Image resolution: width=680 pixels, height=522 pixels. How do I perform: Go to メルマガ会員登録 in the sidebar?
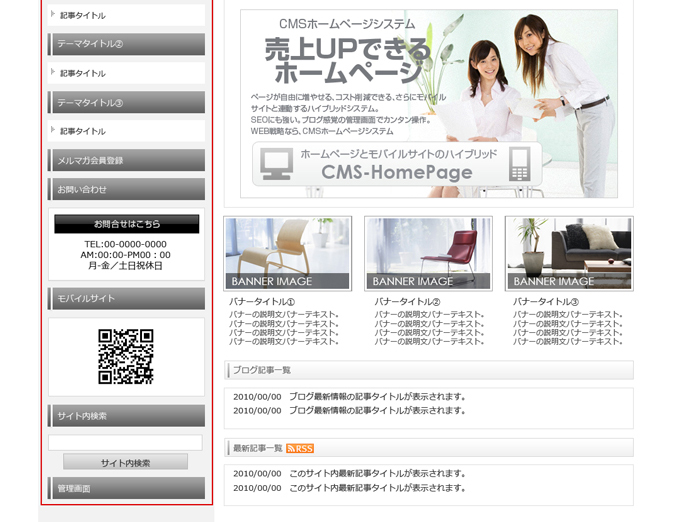(x=126, y=160)
